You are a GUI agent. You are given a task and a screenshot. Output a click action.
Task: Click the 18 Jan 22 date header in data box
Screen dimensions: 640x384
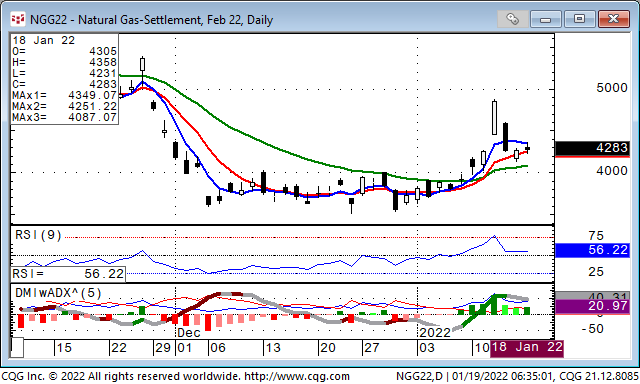tap(44, 40)
